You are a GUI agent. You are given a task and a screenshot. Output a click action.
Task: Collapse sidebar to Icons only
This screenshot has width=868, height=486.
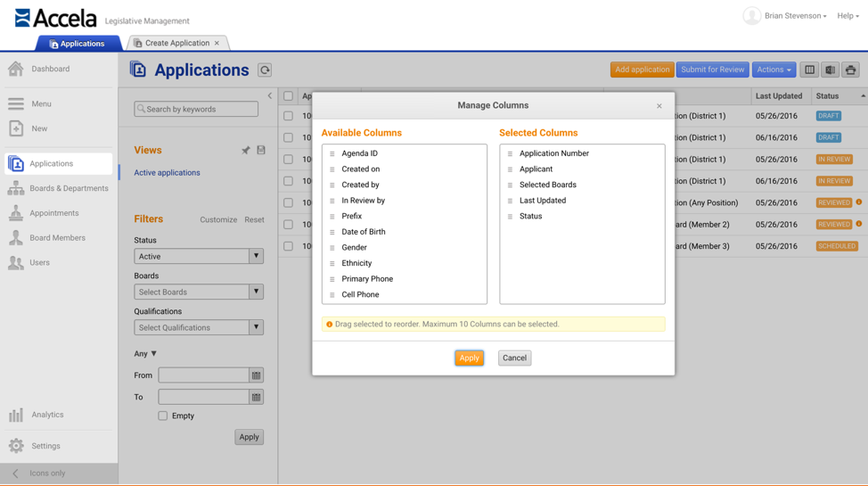point(59,474)
